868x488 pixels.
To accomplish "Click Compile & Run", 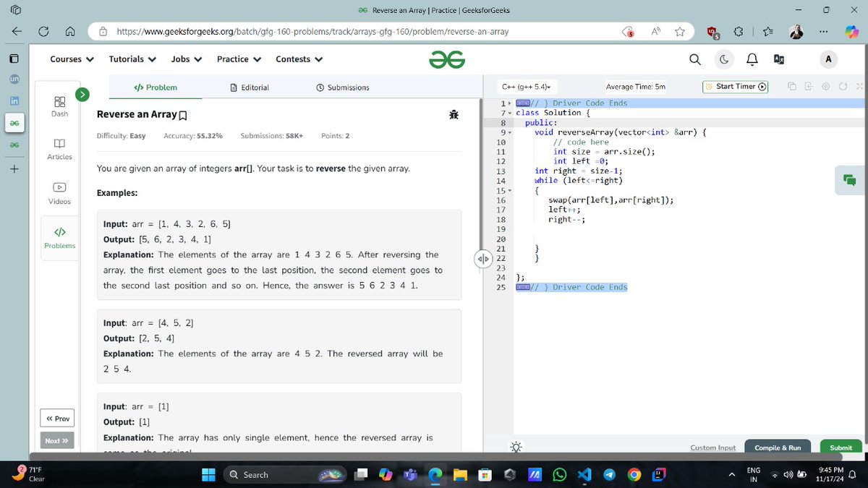I will (778, 448).
